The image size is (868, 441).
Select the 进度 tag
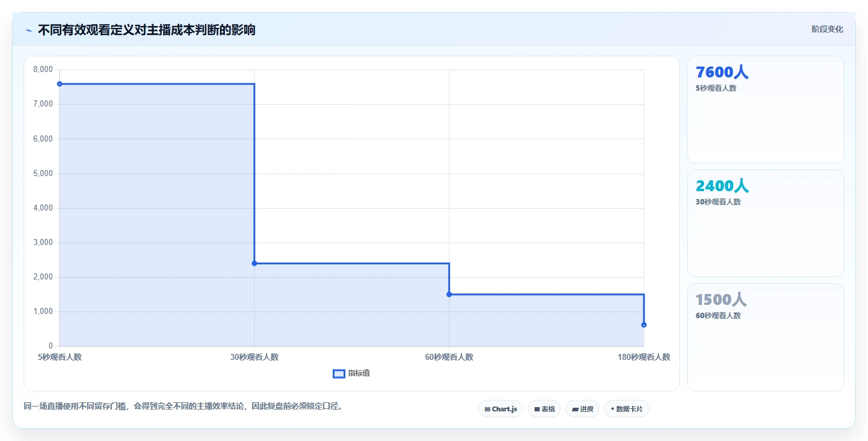pyautogui.click(x=582, y=409)
